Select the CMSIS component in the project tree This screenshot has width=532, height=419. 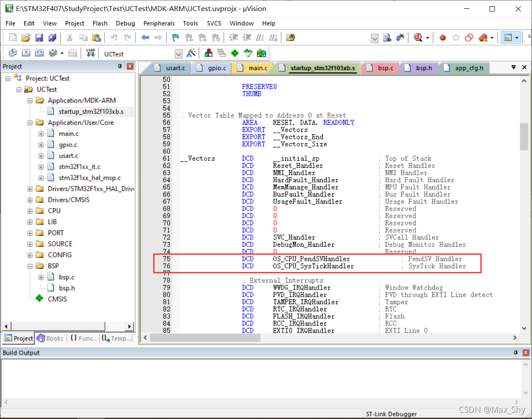tap(57, 299)
